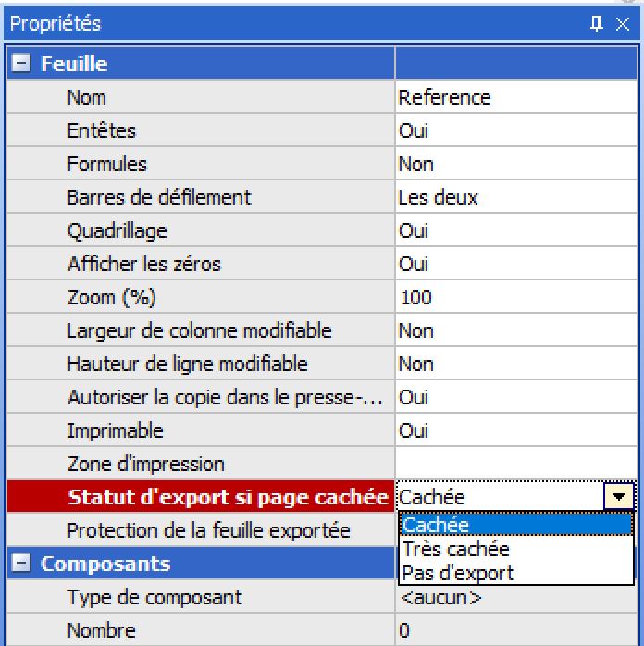Select the Barres de défilement value field
Image resolution: width=644 pixels, height=646 pixels.
[x=516, y=197]
